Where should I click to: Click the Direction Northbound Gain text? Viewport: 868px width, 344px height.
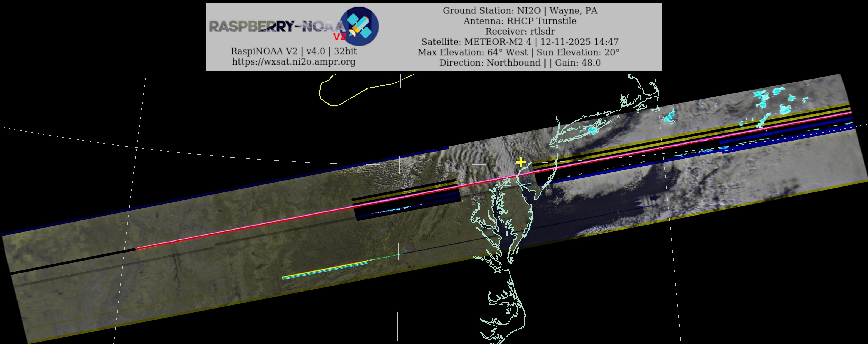[x=520, y=63]
